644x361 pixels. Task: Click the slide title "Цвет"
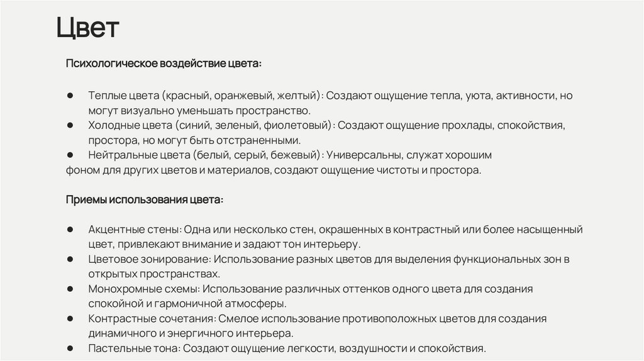[87, 28]
